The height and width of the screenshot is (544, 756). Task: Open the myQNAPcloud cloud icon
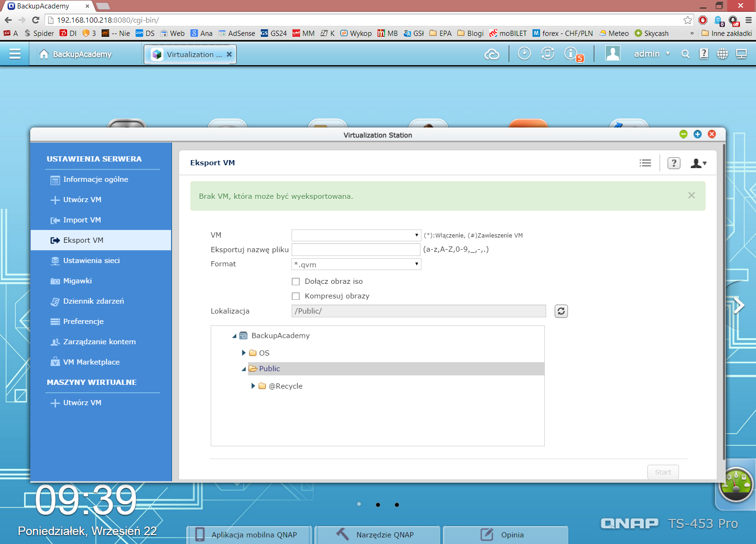pyautogui.click(x=492, y=54)
